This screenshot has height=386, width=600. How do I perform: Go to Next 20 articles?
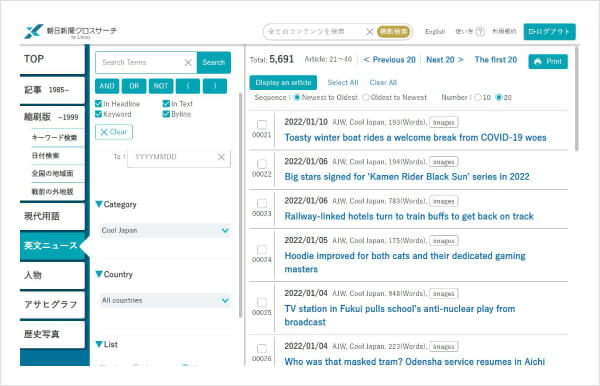pyautogui.click(x=445, y=60)
